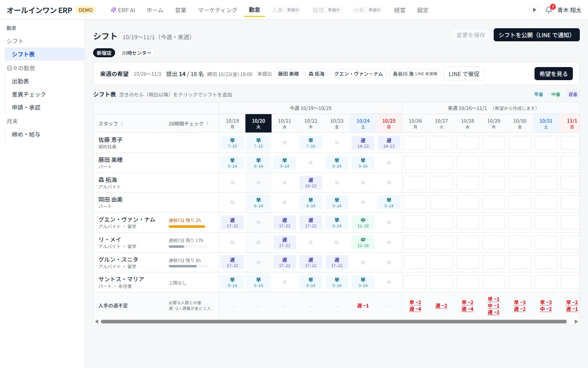Open 締め・給与 in sidebar
Screen dimensions: 588x368
45,135
